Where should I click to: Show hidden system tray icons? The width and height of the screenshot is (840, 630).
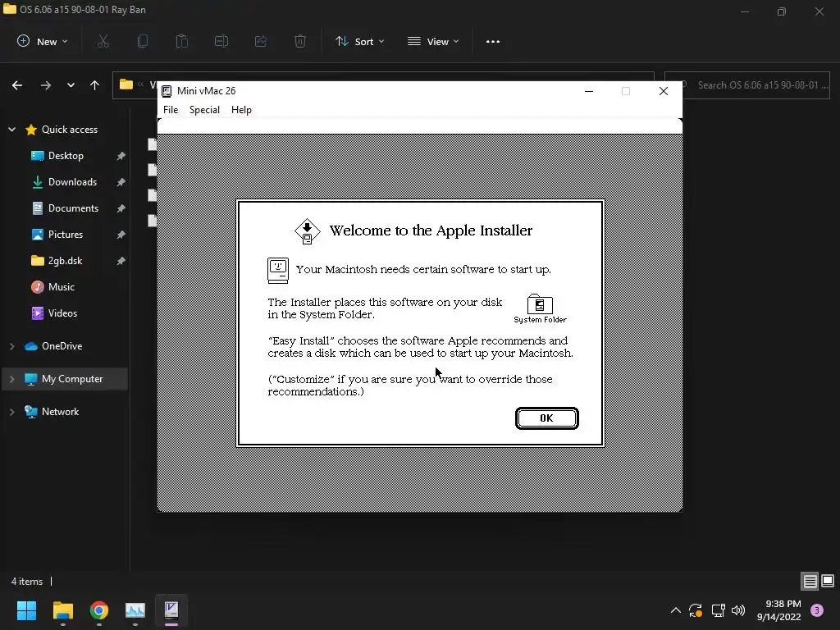click(676, 610)
